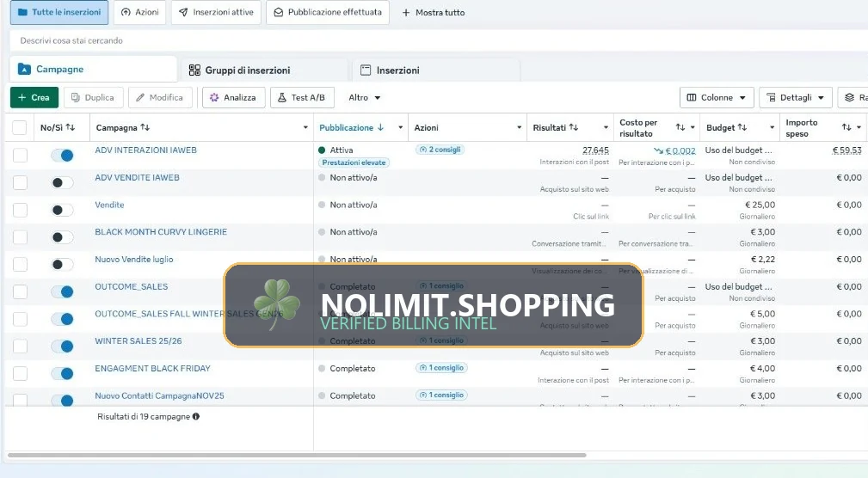Tick checkbox for ADV VENDITE IAWEB row
The height and width of the screenshot is (478, 868).
click(x=20, y=182)
